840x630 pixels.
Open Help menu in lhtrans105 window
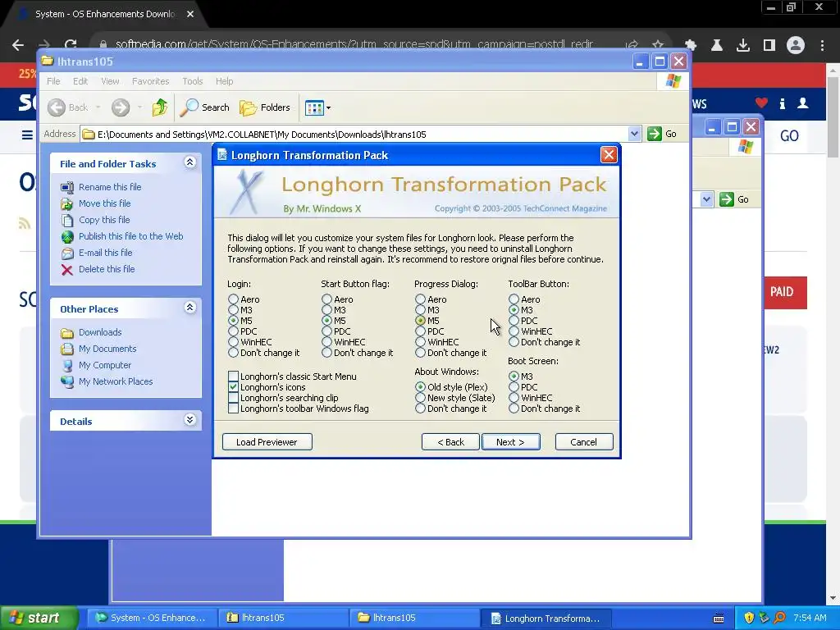[x=224, y=81]
